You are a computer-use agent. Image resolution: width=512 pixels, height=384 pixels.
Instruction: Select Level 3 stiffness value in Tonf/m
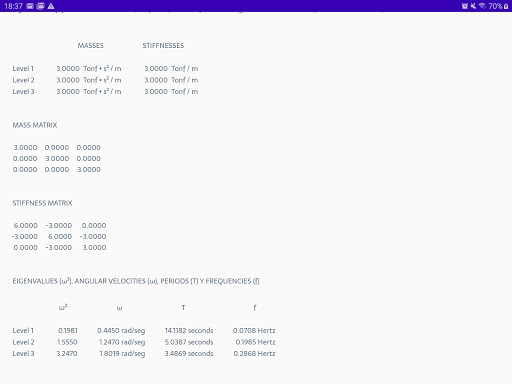171,91
